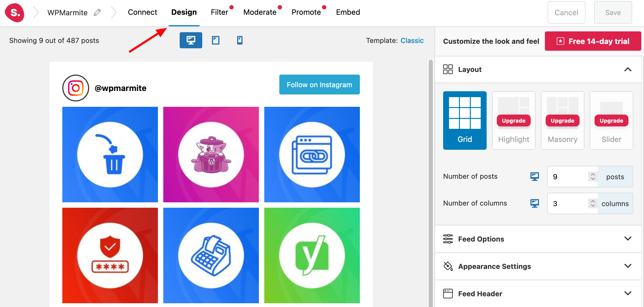Click the 'Showing 9 out of 487 posts' text

tap(54, 41)
